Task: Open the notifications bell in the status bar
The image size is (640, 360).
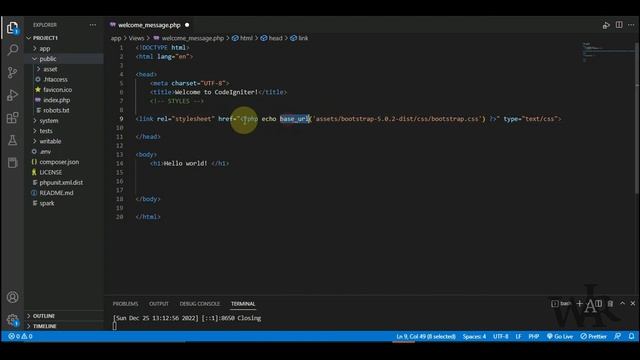Action: click(x=631, y=336)
